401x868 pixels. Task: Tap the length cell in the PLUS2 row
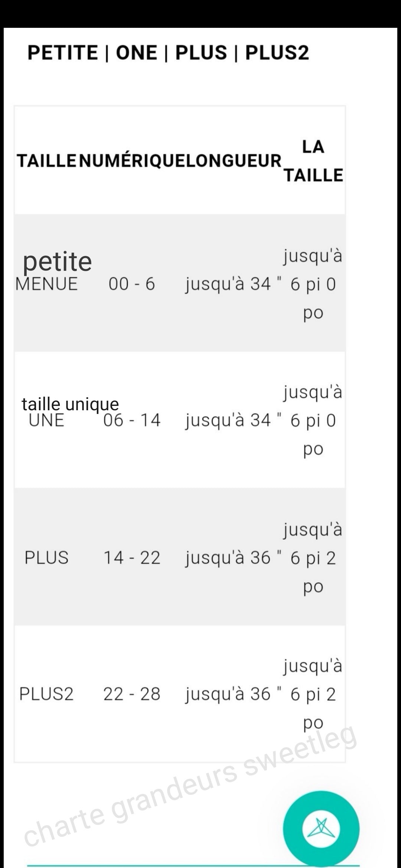click(234, 694)
